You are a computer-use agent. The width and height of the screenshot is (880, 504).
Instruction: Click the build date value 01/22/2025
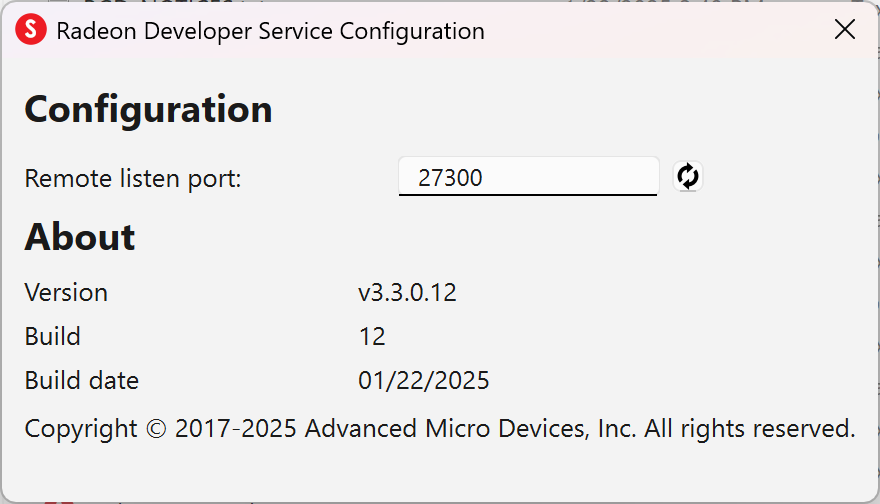(424, 381)
